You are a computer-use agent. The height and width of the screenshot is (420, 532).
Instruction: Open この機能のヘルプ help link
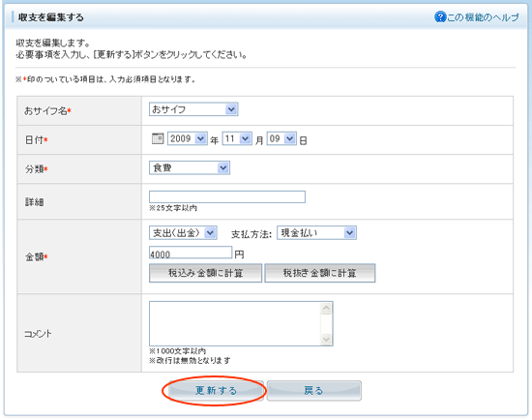[x=483, y=17]
